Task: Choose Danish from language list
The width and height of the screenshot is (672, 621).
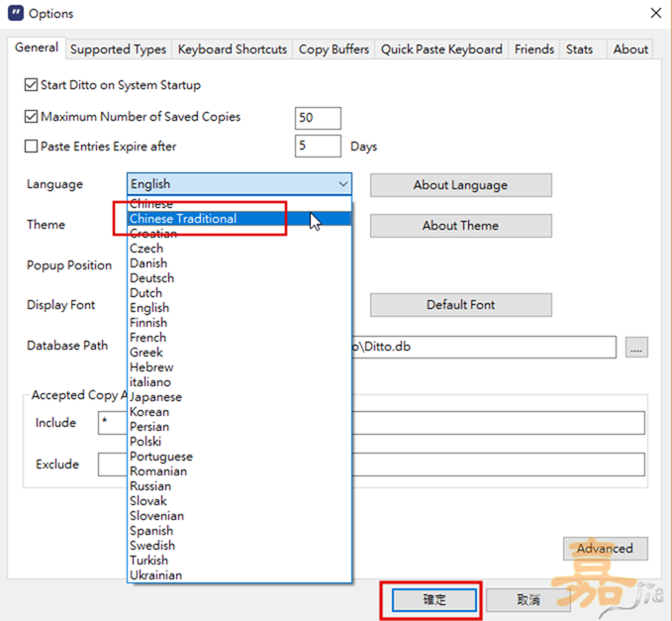Action: pos(240,262)
